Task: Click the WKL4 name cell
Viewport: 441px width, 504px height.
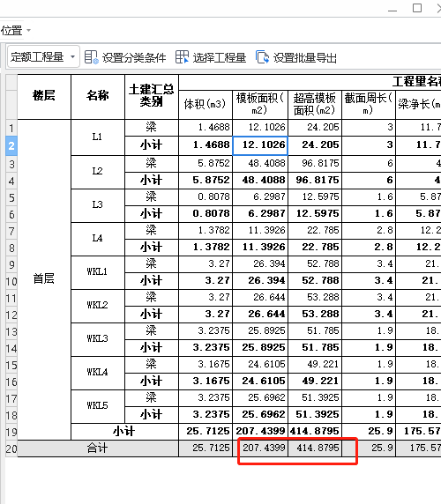Action: point(98,373)
